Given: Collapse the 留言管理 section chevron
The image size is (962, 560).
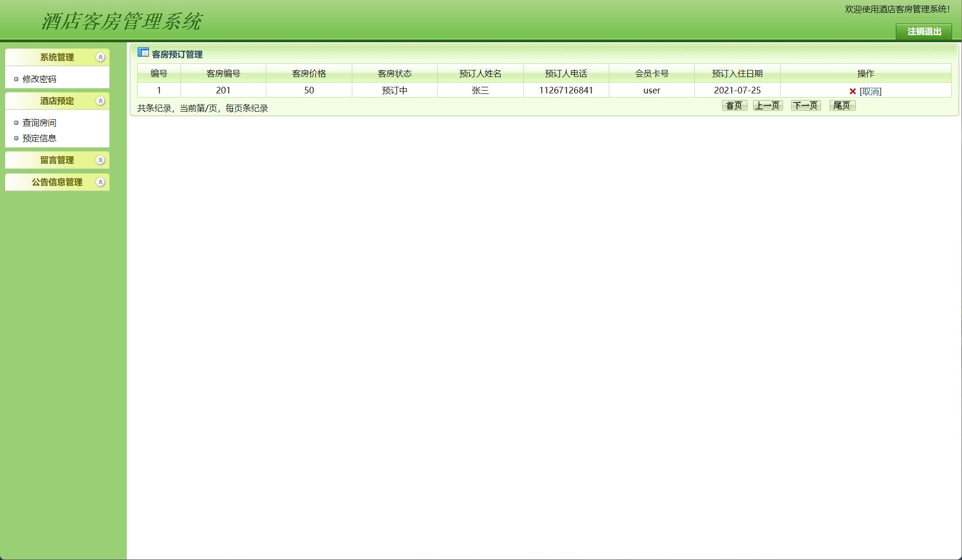Looking at the screenshot, I should pyautogui.click(x=100, y=160).
